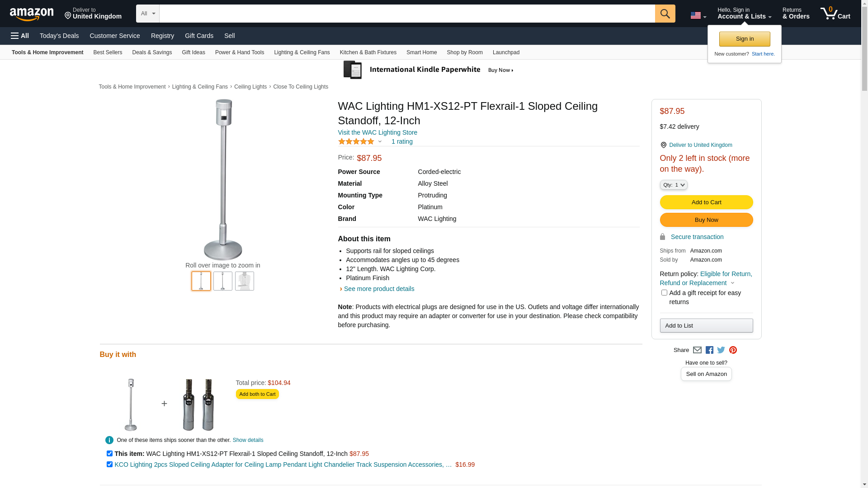Click the search magnifier button

665,14
